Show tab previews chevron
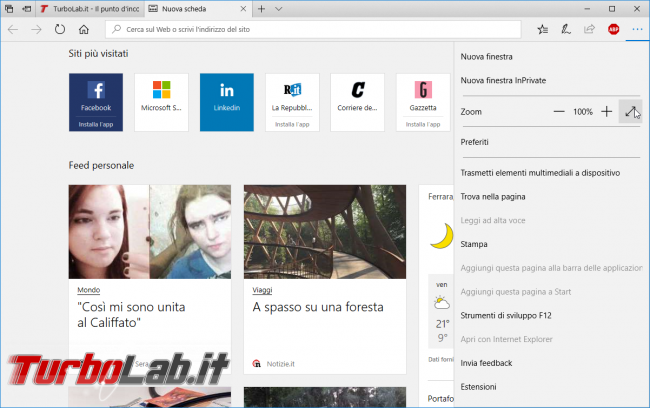 click(279, 9)
